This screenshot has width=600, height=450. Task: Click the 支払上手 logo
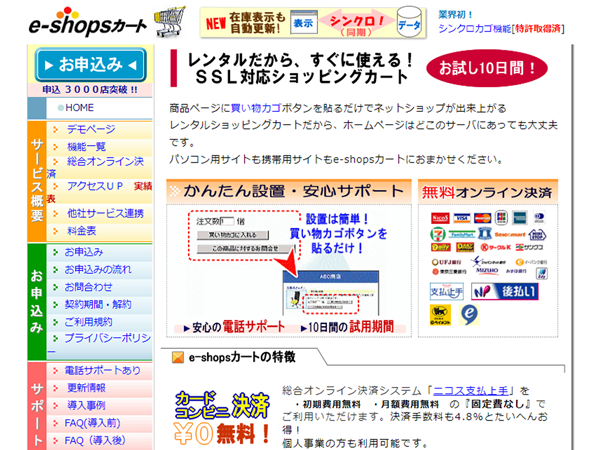click(x=447, y=292)
